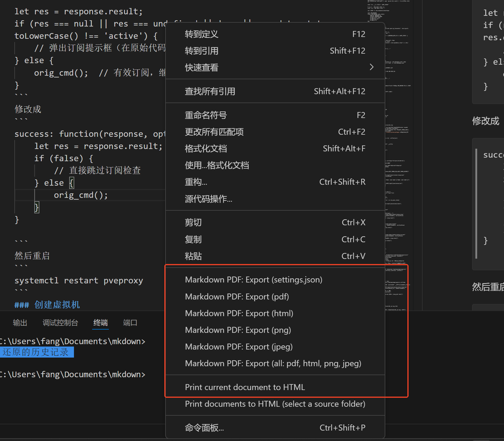Viewport: 504px width, 441px height.
Task: Switch to the '端口' panel tab
Action: (130, 323)
